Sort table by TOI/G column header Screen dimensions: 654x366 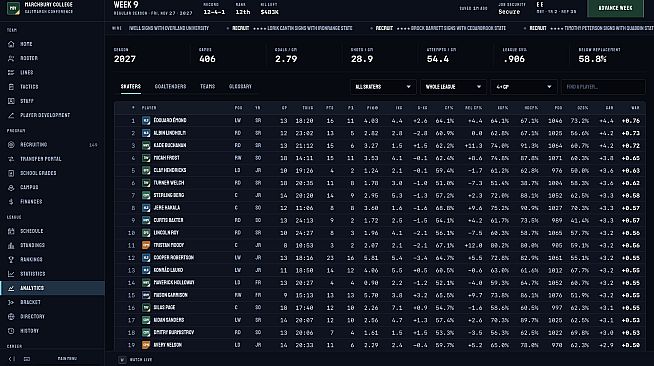click(307, 108)
